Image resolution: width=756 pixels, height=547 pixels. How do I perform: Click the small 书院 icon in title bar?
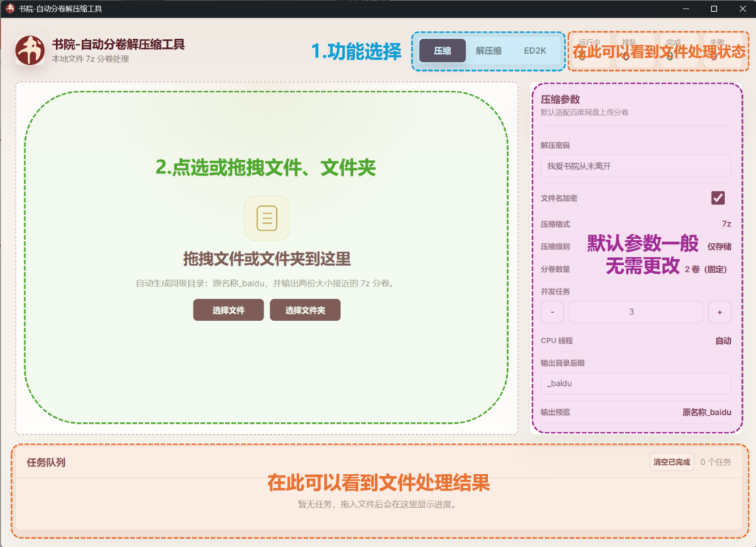click(10, 9)
